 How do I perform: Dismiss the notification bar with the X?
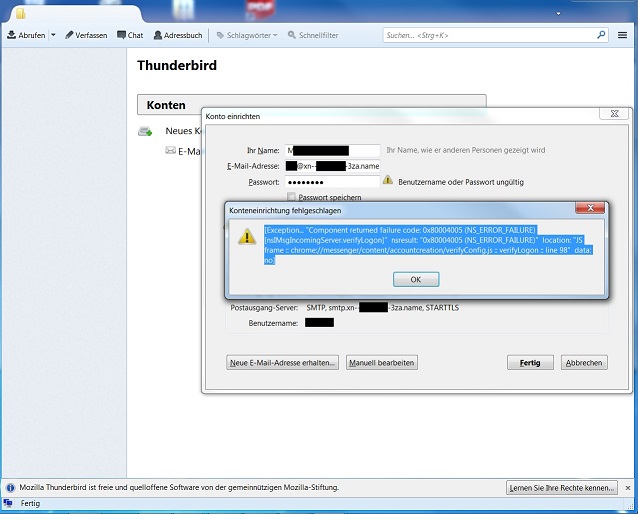[628, 488]
